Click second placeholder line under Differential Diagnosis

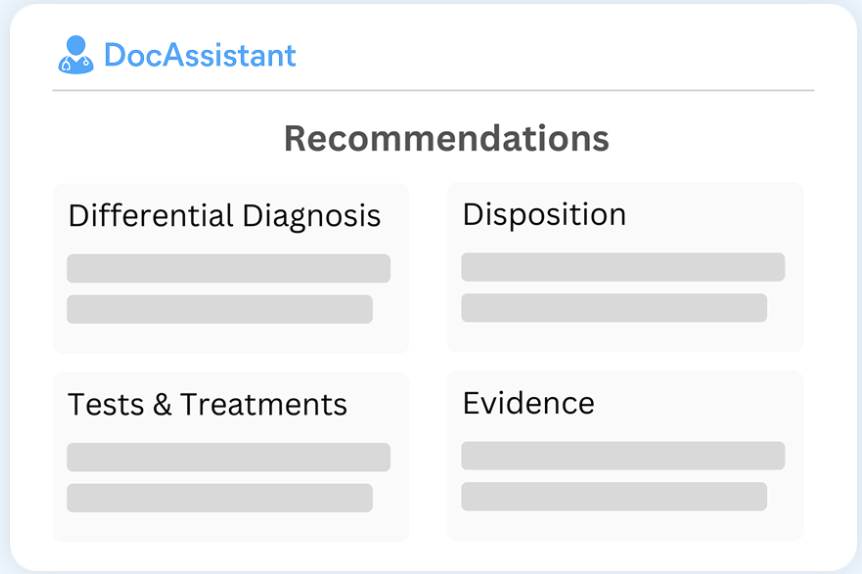pyautogui.click(x=220, y=309)
